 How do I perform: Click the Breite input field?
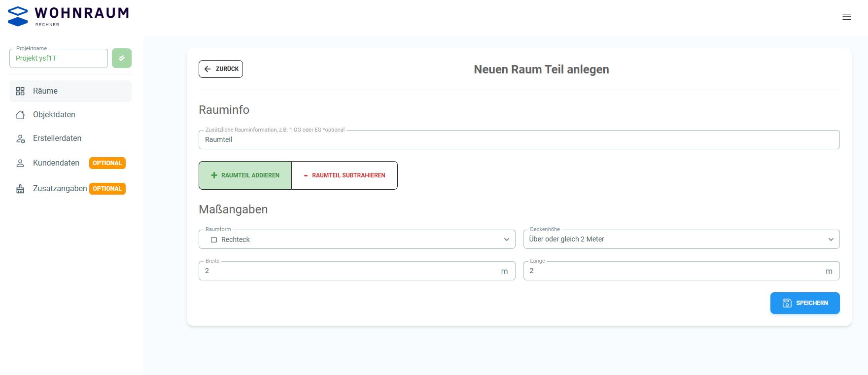(357, 271)
